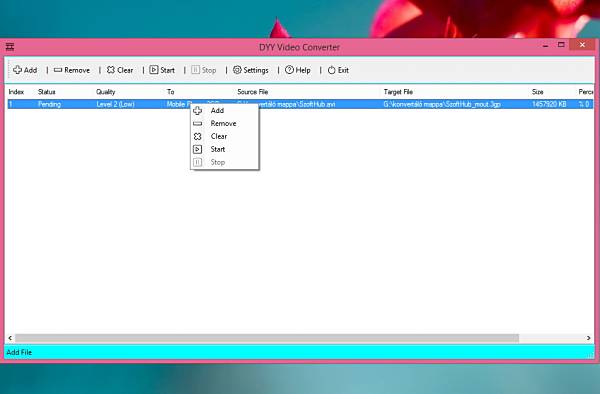Click the Help toolbar label
This screenshot has width=600, height=394.
pyautogui.click(x=303, y=70)
